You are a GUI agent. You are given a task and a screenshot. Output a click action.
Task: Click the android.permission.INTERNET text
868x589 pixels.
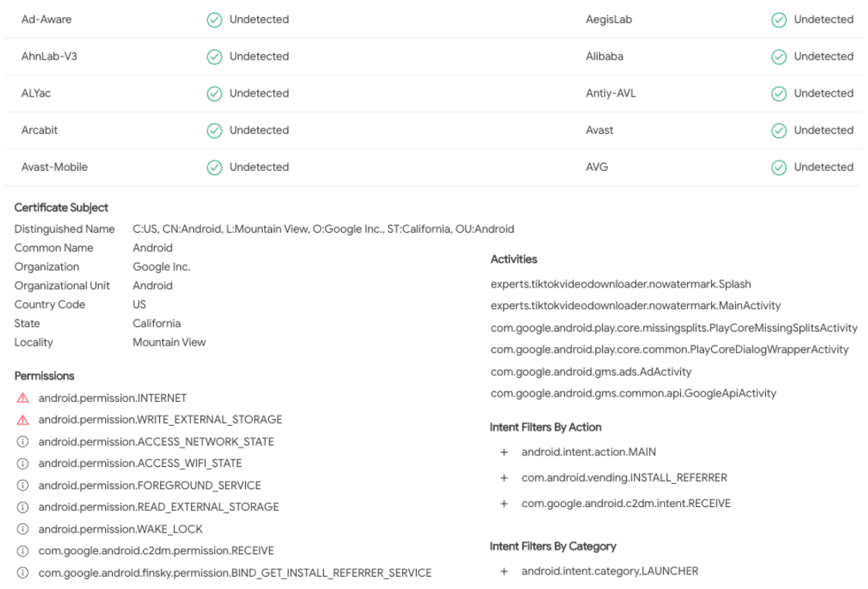point(112,398)
